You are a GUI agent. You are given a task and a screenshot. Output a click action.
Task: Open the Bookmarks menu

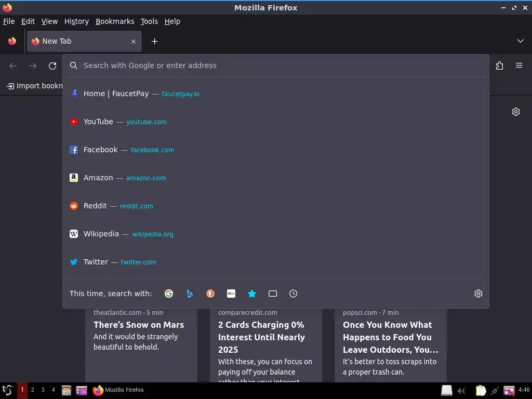(x=115, y=21)
